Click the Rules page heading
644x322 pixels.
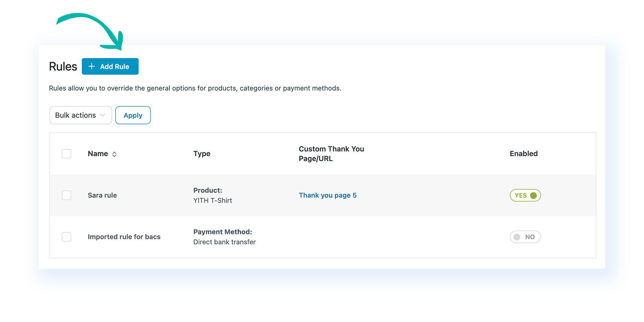(x=63, y=66)
